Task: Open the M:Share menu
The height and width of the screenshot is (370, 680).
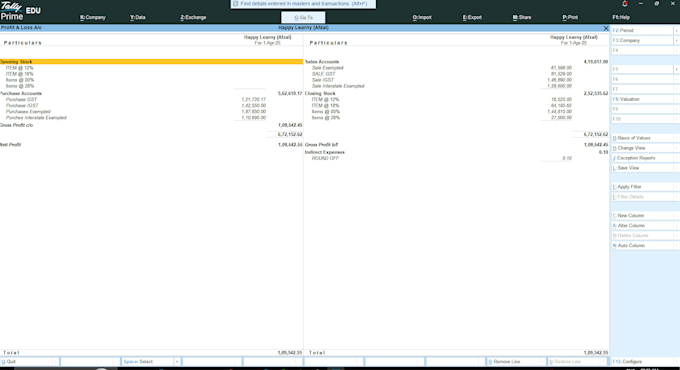Action: tap(522, 17)
